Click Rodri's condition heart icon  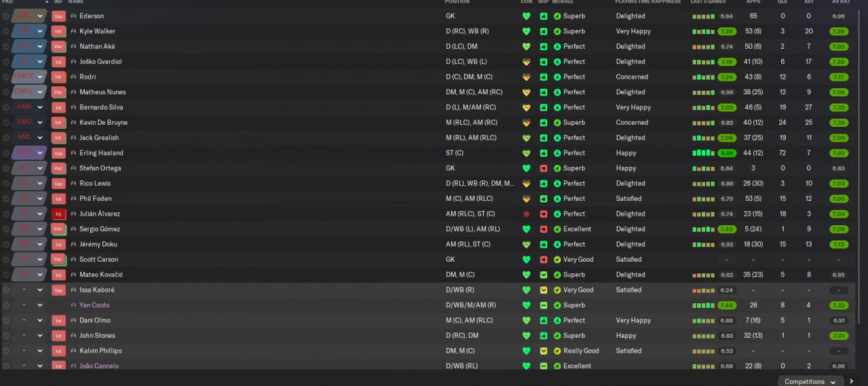click(x=526, y=77)
